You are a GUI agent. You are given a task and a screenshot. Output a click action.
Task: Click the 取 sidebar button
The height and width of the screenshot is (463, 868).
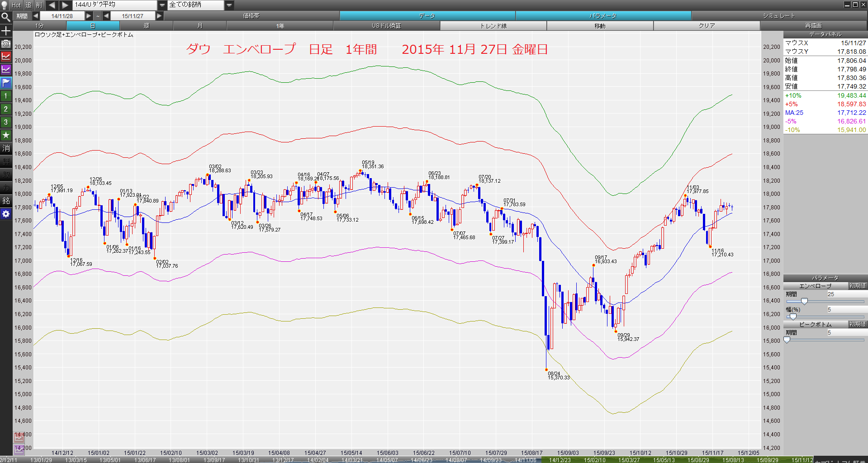[x=5, y=175]
